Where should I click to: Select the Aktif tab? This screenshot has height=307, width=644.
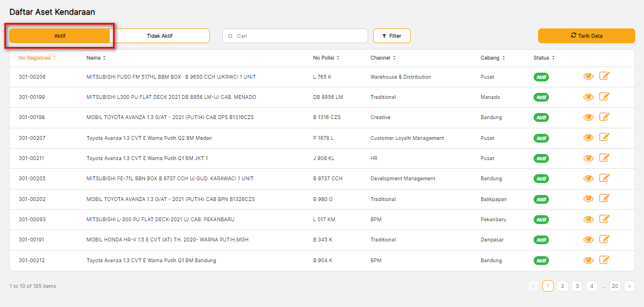(60, 36)
